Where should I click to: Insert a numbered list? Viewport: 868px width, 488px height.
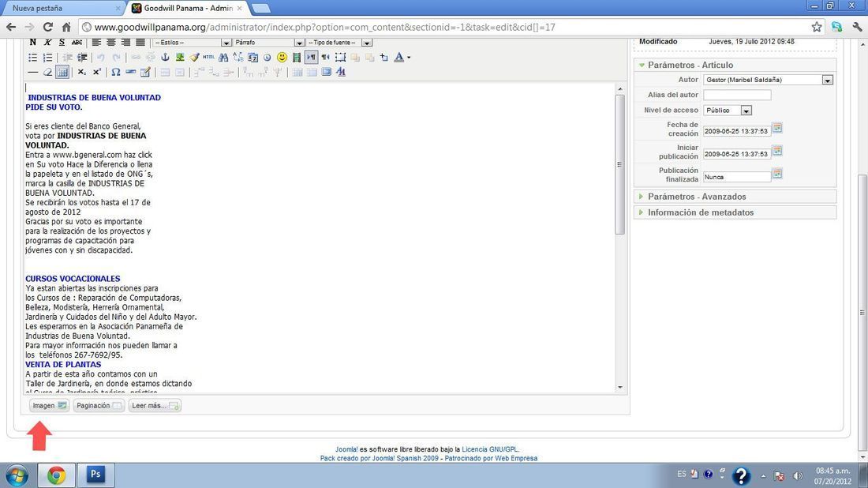pyautogui.click(x=47, y=57)
